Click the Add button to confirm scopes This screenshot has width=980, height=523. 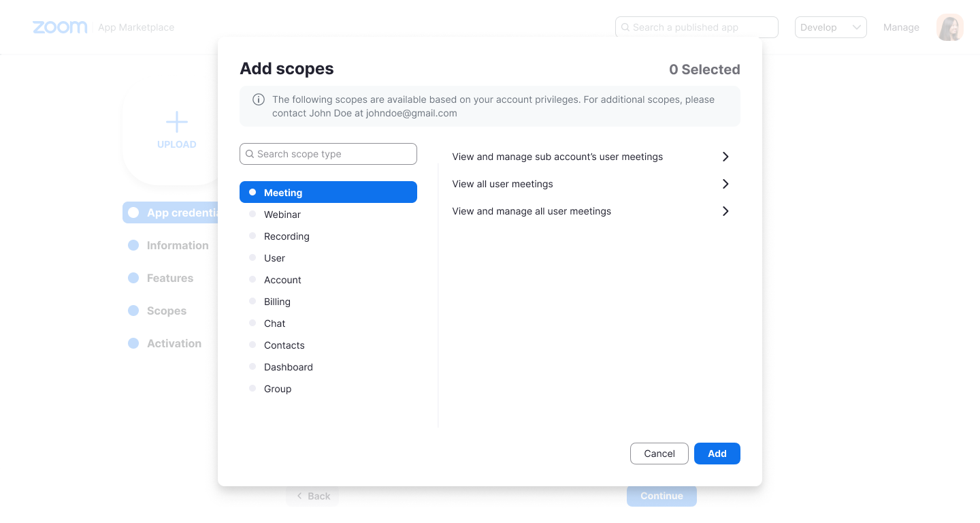tap(717, 453)
